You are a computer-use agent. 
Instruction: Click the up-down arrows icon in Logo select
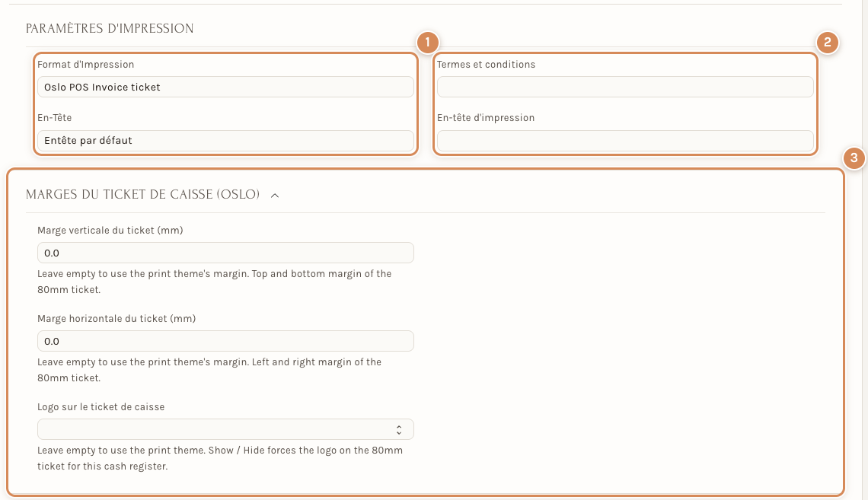pyautogui.click(x=398, y=430)
